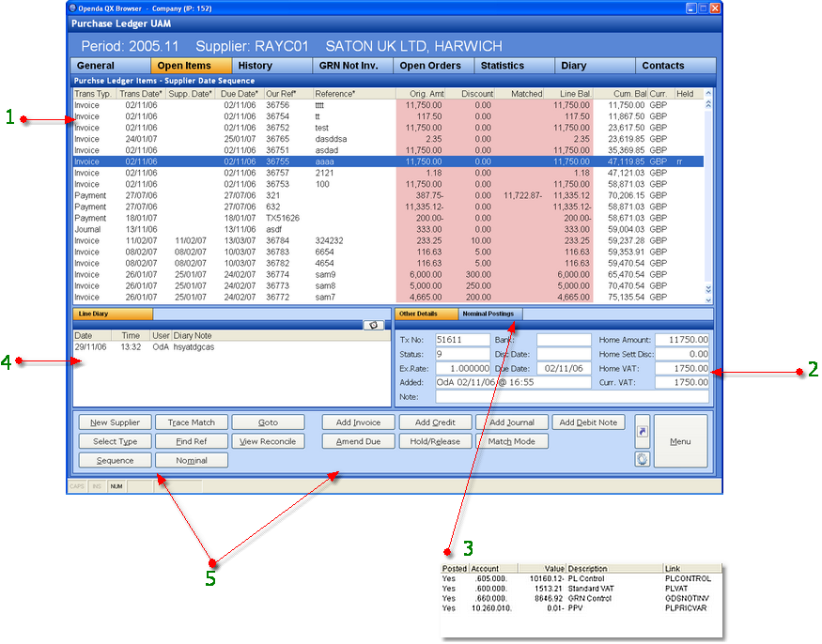Screen dimensions: 822x644
Task: Click the Add Credit button
Action: pyautogui.click(x=435, y=422)
